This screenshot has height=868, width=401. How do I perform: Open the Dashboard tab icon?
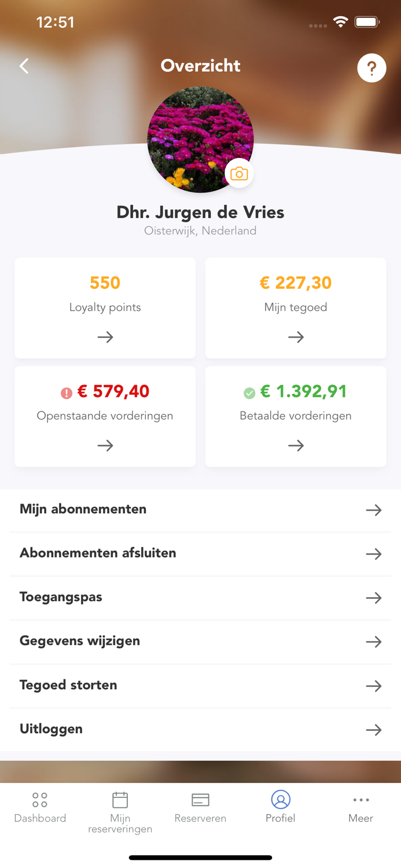coord(40,799)
